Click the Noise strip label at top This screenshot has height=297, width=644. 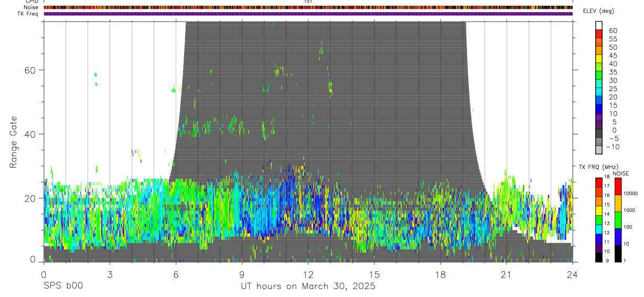click(31, 7)
